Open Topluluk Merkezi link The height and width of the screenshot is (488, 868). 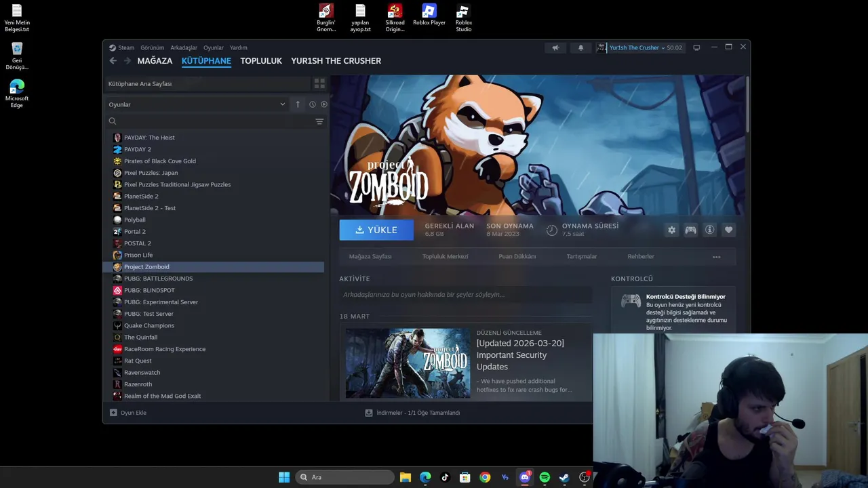(445, 257)
